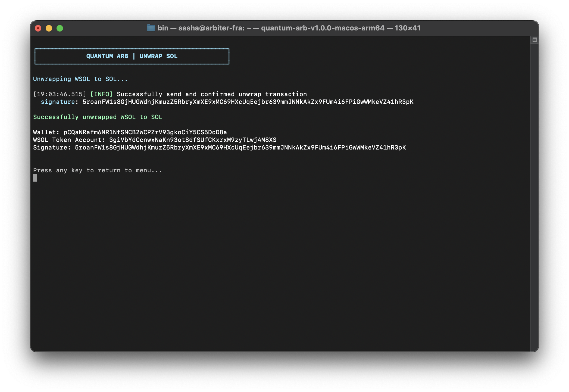The height and width of the screenshot is (392, 569).
Task: Click 'Successfully unwrapped WSOL to SOL' text
Action: coord(98,117)
